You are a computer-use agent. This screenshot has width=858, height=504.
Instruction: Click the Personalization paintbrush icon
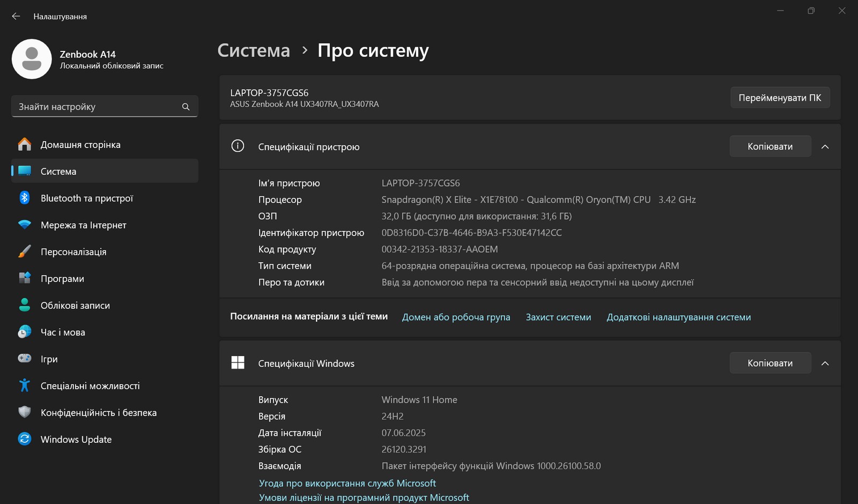[x=25, y=251]
